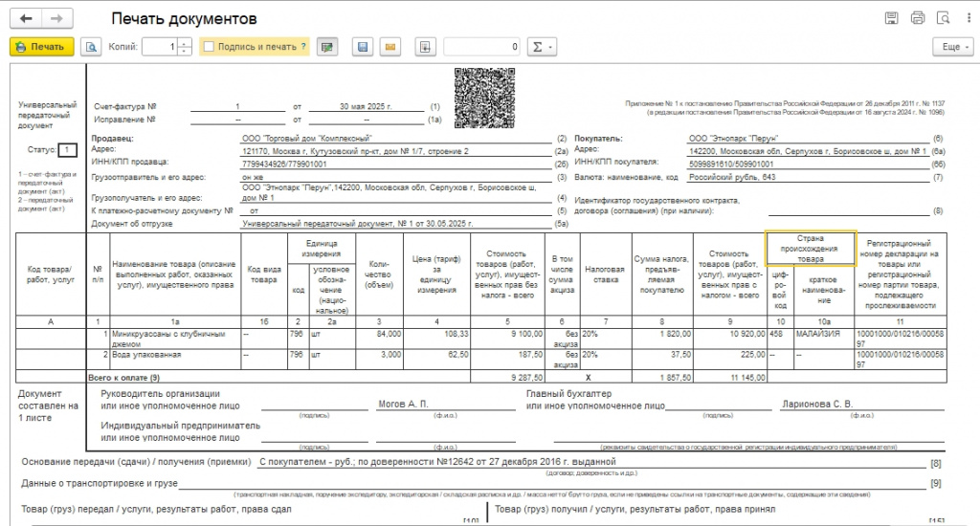Select the Основание передачи text line
This screenshot has width=980, height=526.
437,462
